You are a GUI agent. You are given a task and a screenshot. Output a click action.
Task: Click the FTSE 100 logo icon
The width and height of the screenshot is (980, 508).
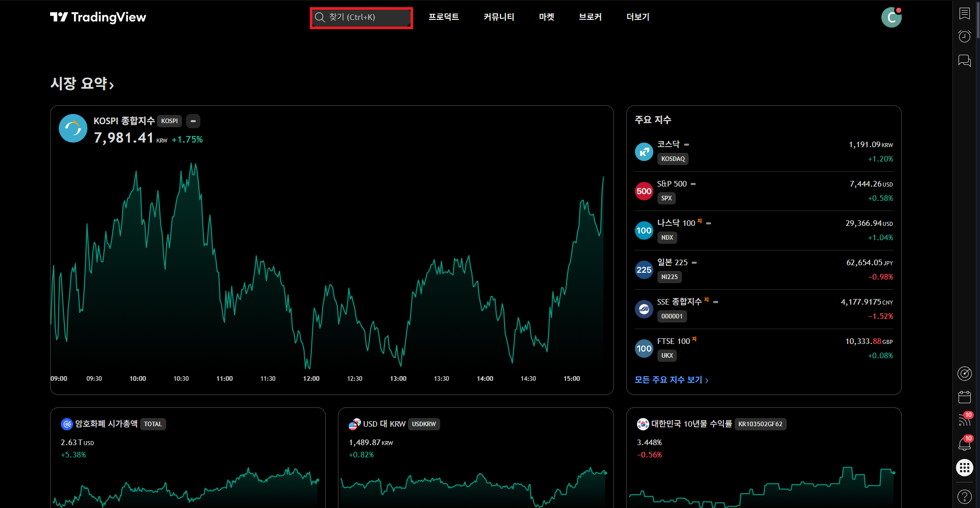pos(644,349)
